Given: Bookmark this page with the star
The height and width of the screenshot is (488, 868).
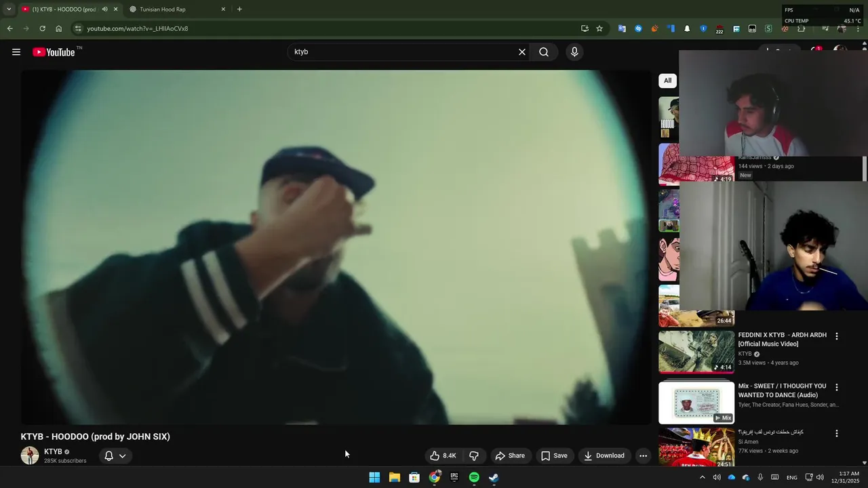Looking at the screenshot, I should (x=599, y=28).
